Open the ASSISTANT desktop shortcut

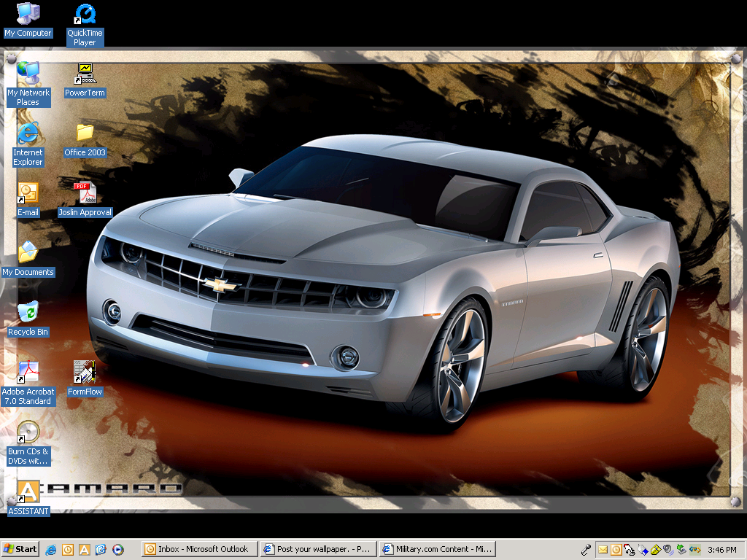pyautogui.click(x=28, y=492)
